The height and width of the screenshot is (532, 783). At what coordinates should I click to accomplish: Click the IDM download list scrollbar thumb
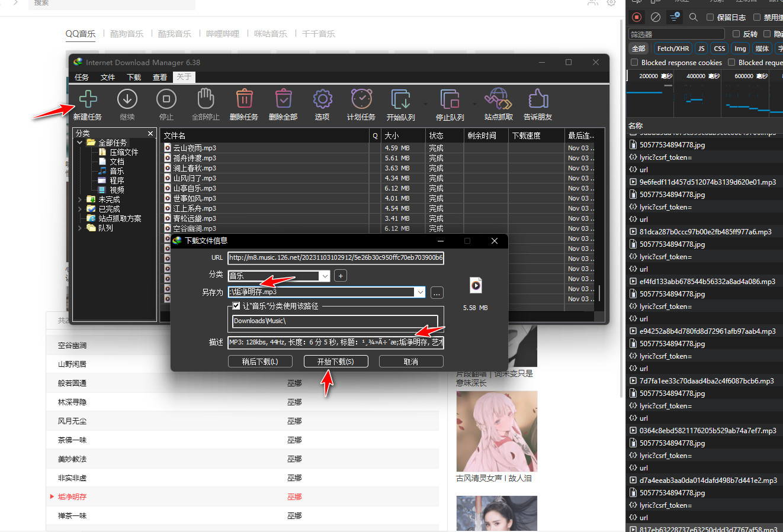[x=599, y=293]
